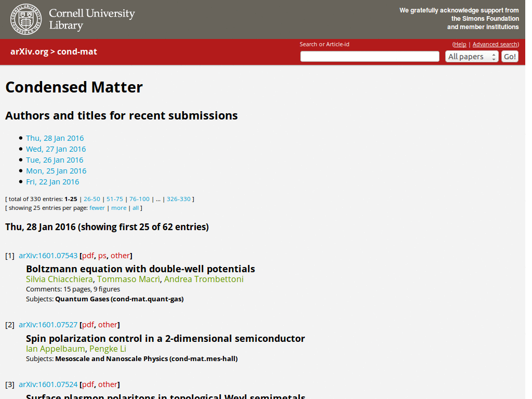Image resolution: width=532 pixels, height=399 pixels.
Task: Show all entries on one page
Action: tap(135, 207)
